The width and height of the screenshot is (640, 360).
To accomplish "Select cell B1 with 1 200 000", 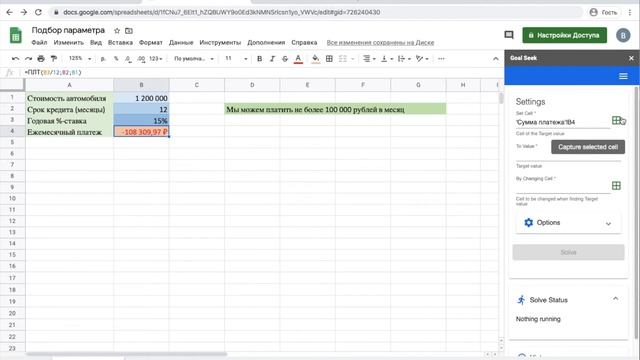I will click(141, 98).
